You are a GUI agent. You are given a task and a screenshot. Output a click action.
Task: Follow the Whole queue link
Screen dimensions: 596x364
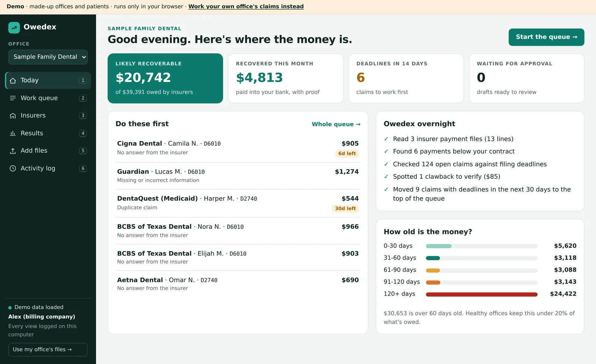click(x=336, y=124)
